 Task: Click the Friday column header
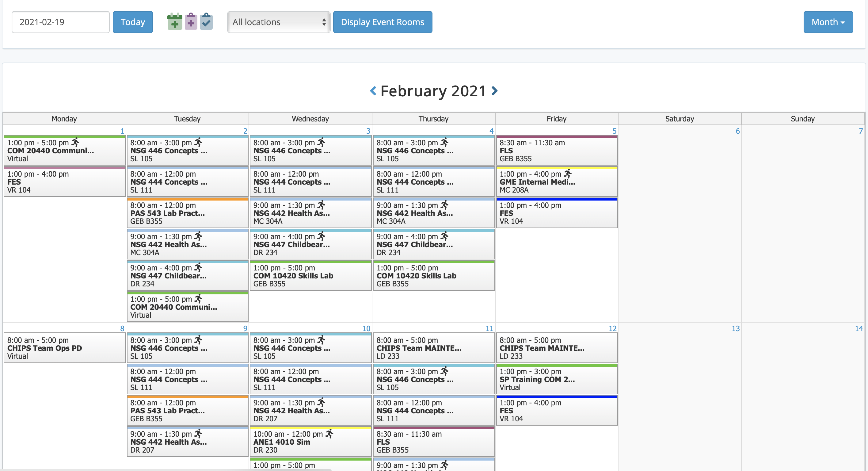[x=557, y=119]
